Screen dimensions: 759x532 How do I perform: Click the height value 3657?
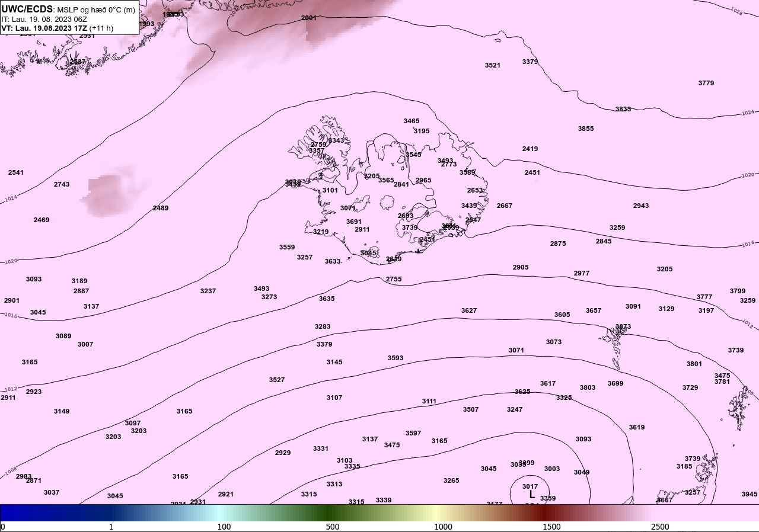594,310
